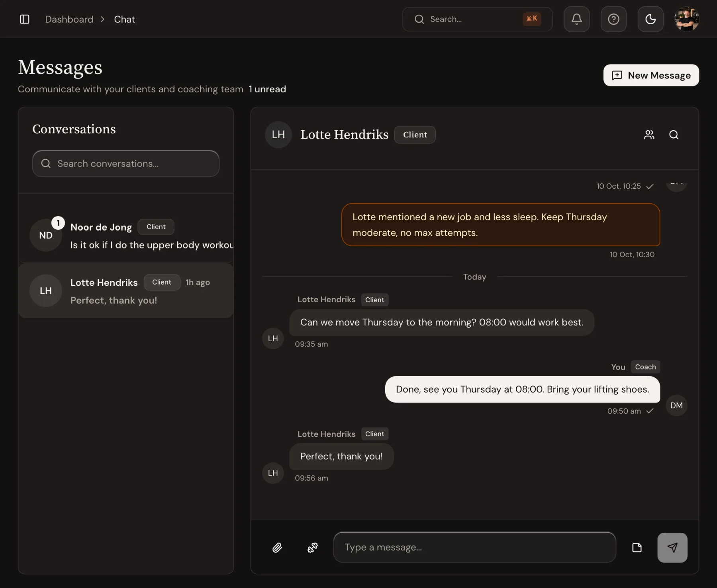Click the orange coach note about Lotte

tap(501, 225)
